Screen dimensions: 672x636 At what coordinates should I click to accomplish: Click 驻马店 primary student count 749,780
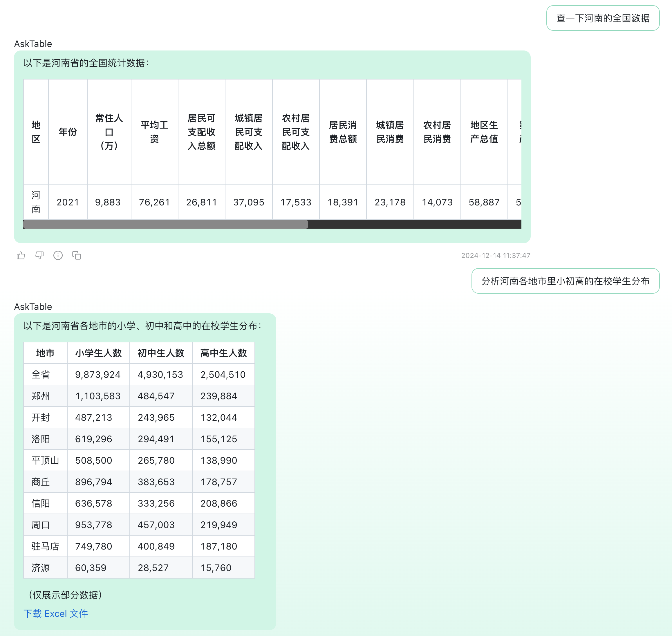tap(94, 546)
